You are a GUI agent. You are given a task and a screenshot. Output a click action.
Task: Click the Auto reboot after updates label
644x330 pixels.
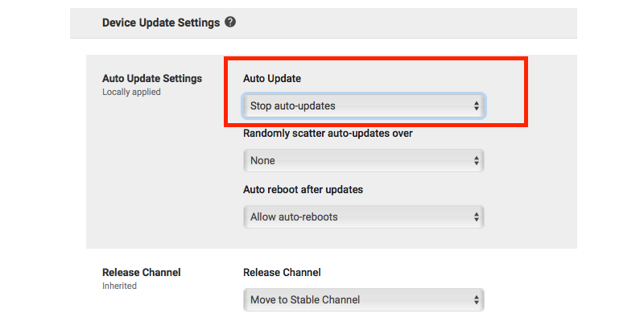[x=303, y=190]
